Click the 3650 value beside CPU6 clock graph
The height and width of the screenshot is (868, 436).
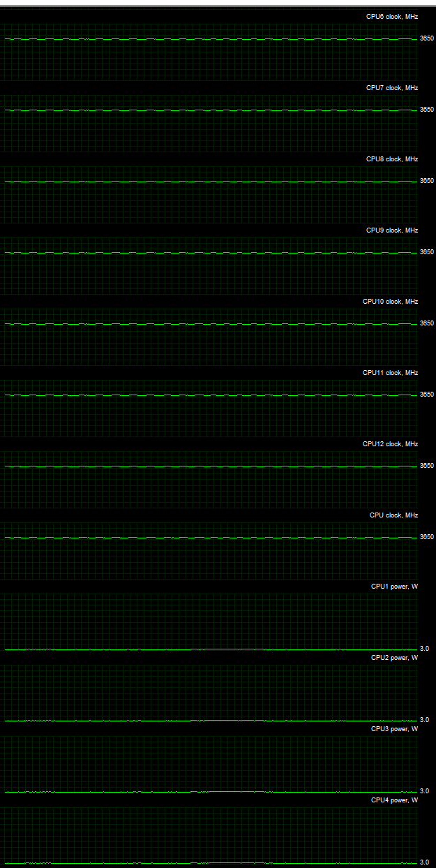427,38
